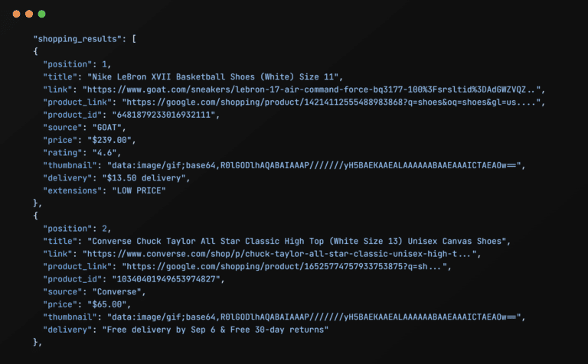Open the goat.com lebron-17 link
Screen dimensions: 588x364
pos(312,89)
